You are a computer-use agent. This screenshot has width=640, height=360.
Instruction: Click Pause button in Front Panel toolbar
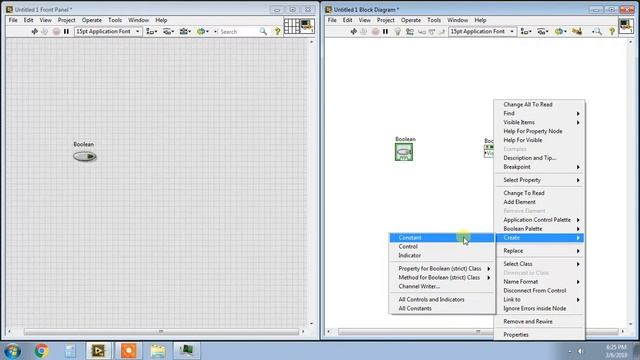[x=66, y=31]
